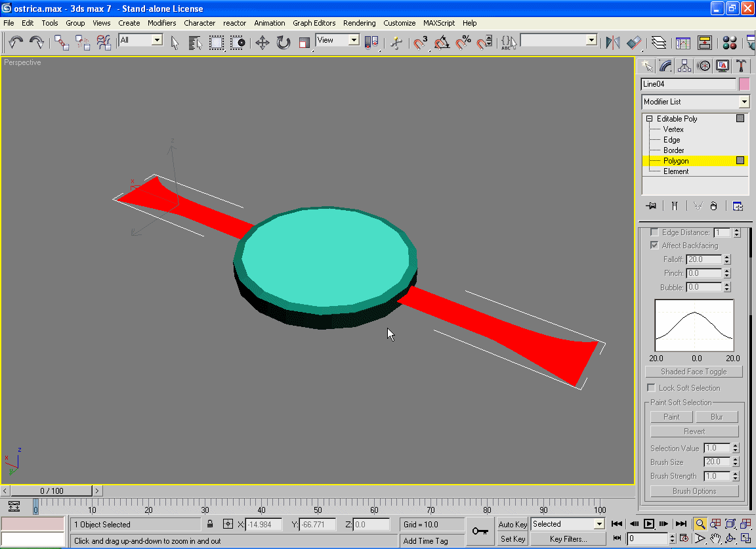Click the Key Filters button

(568, 538)
